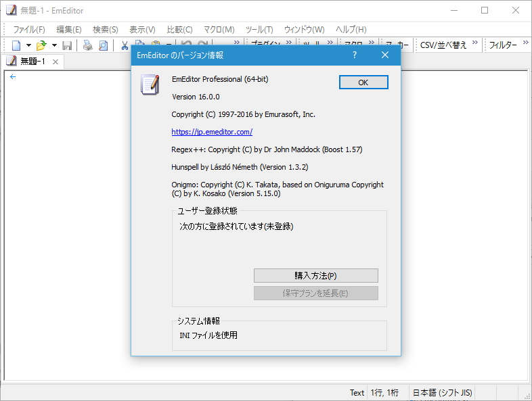Open the ファイル(F) menu
Image resolution: width=532 pixels, height=401 pixels.
coord(29,30)
